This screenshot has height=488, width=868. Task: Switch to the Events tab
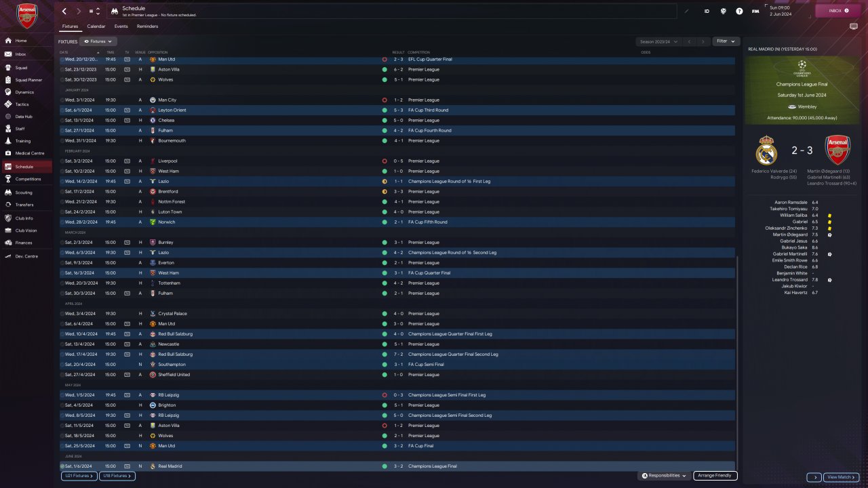click(x=121, y=26)
